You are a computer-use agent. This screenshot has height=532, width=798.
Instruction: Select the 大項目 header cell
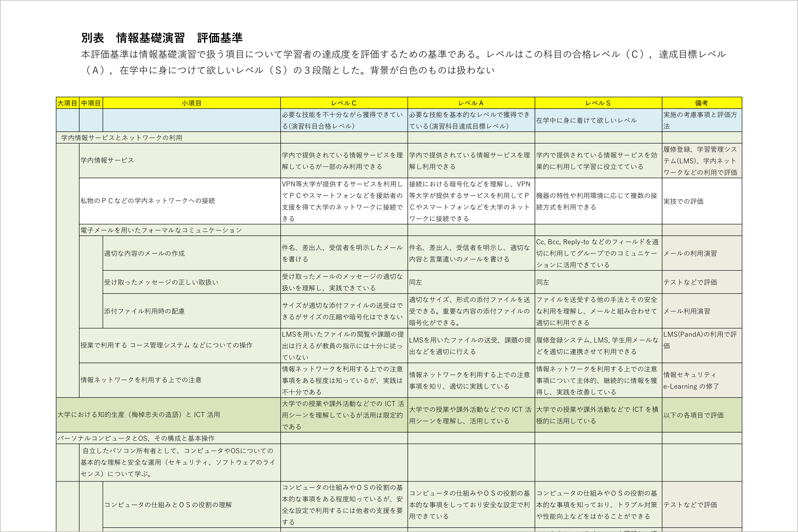[68, 103]
